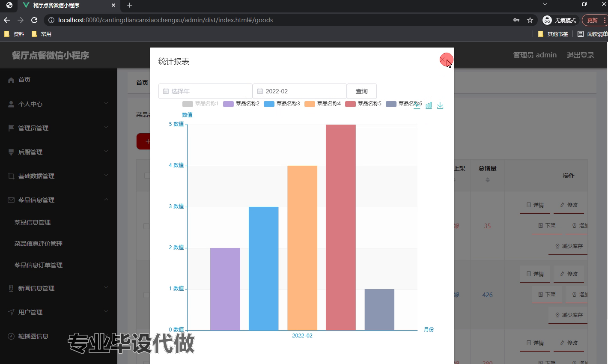Viewport: 608px width, 364px height.
Task: Toggle legend swatch 菜品名称3
Action: coord(269,104)
